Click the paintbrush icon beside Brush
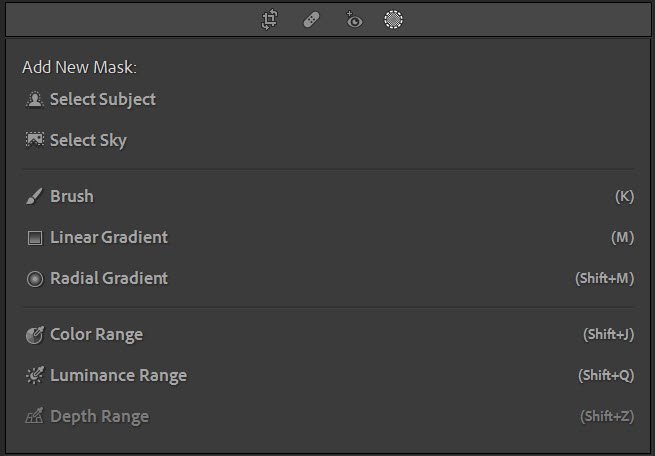Image resolution: width=655 pixels, height=456 pixels. tap(35, 196)
